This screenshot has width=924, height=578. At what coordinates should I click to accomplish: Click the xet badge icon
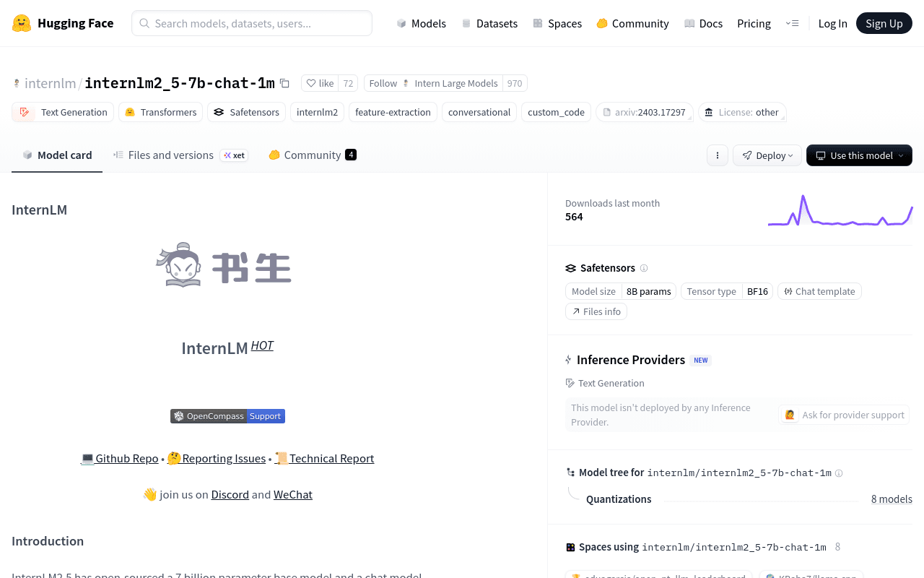coord(234,155)
